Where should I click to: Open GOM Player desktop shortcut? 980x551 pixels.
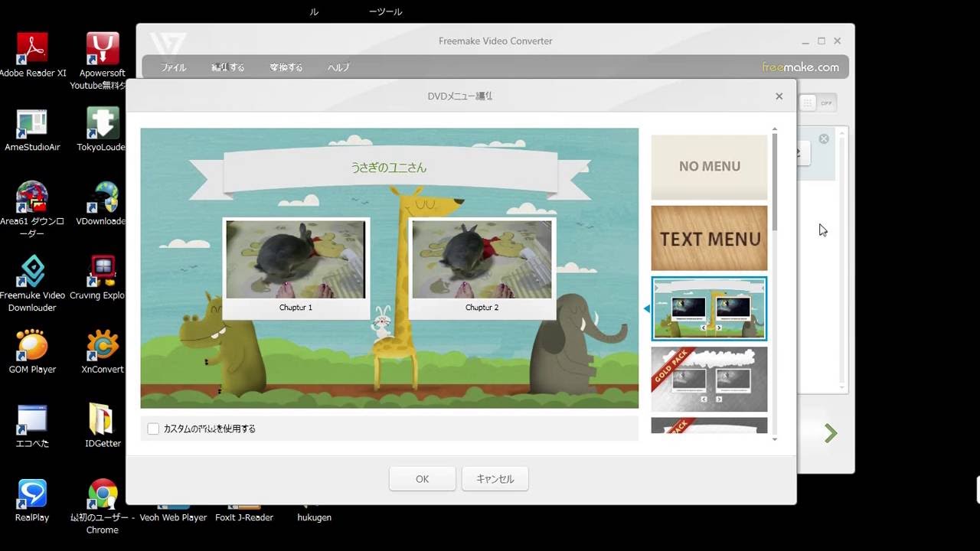tap(32, 345)
